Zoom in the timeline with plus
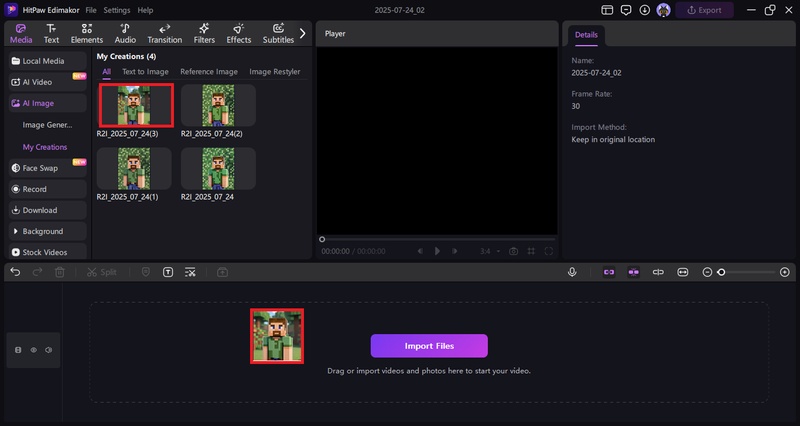The height and width of the screenshot is (426, 800). click(785, 272)
